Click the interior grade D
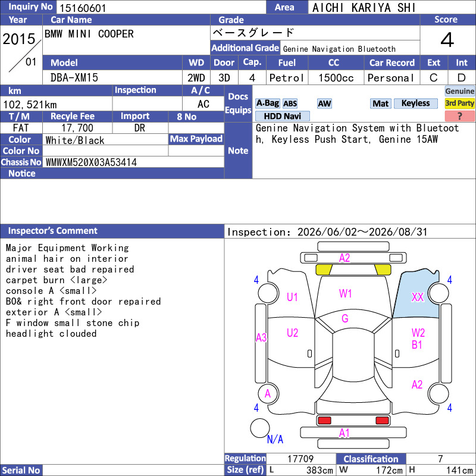 click(x=462, y=78)
